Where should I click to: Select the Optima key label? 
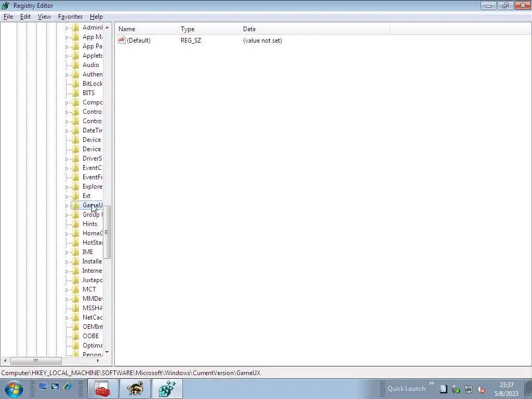click(92, 345)
